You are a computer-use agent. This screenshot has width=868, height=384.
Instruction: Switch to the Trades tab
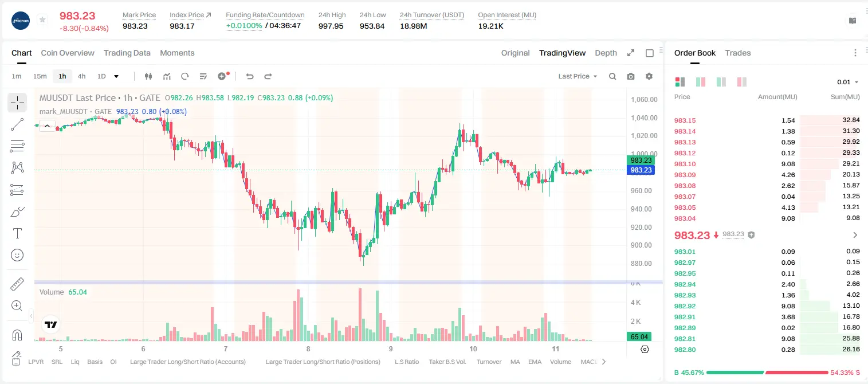[x=738, y=53]
